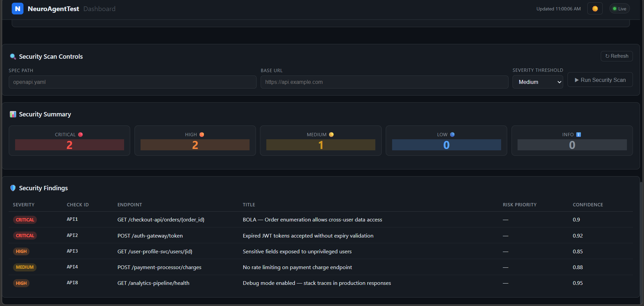644x306 pixels.
Task: Click the magnifying glass Security Scan Controls icon
Action: tap(13, 56)
